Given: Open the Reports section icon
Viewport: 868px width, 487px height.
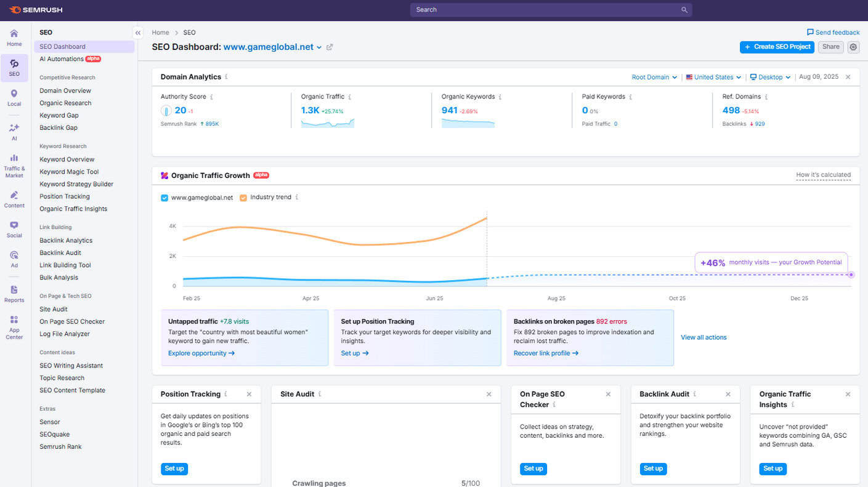Looking at the screenshot, I should coord(14,294).
